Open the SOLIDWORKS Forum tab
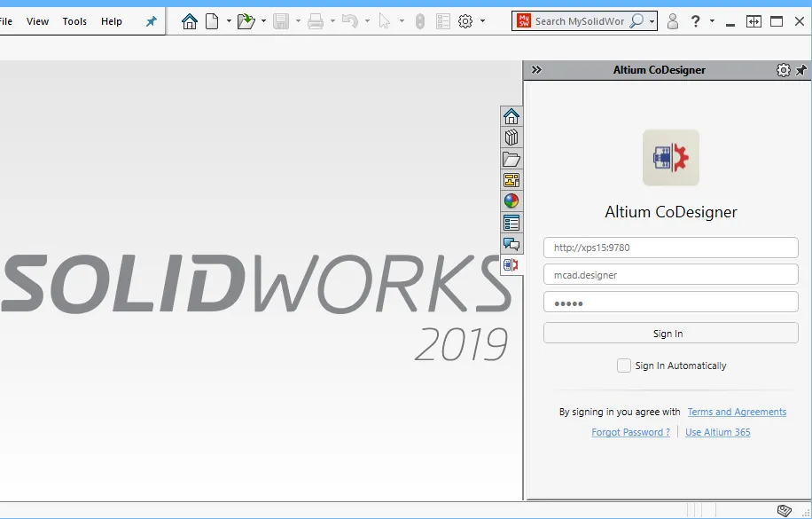 (511, 244)
